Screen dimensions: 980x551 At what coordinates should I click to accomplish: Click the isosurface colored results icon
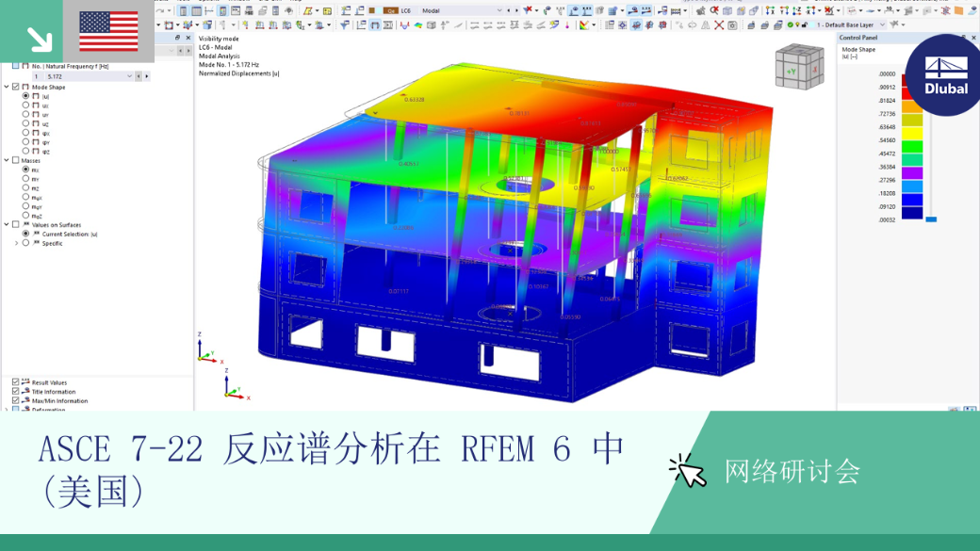[x=417, y=25]
